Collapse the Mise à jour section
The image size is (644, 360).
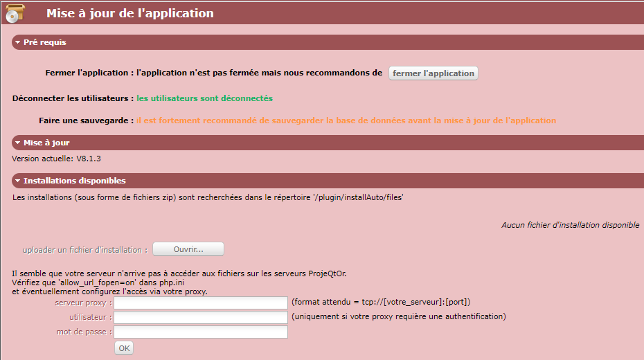[x=18, y=143]
